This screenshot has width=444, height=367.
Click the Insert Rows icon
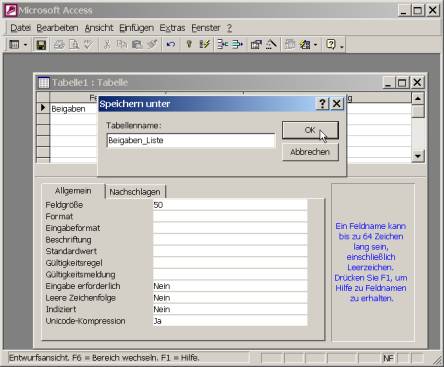pos(222,44)
